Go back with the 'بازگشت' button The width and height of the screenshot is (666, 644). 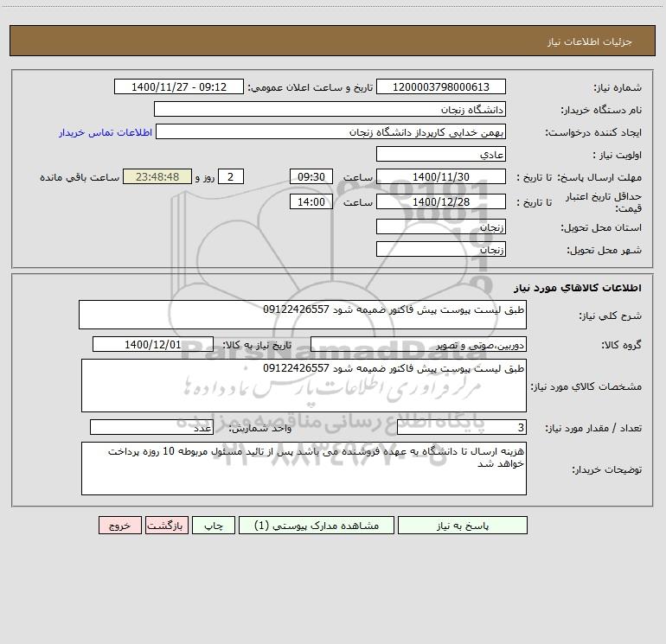click(x=166, y=525)
